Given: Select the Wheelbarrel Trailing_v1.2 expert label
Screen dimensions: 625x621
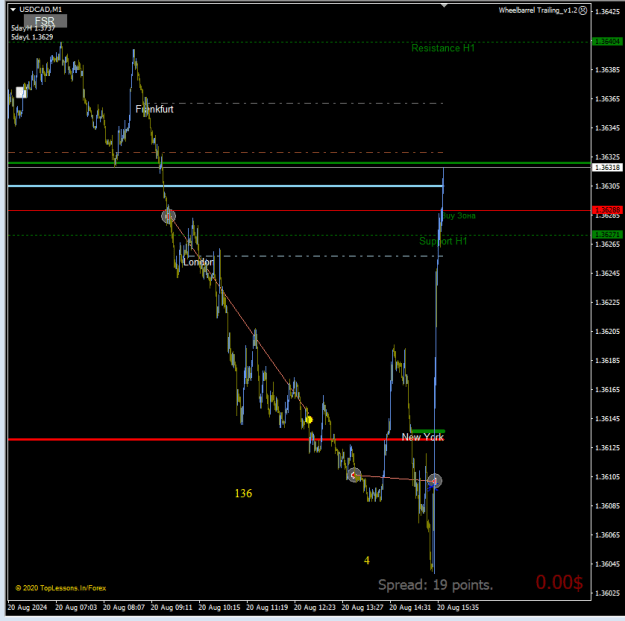Looking at the screenshot, I should [x=538, y=10].
